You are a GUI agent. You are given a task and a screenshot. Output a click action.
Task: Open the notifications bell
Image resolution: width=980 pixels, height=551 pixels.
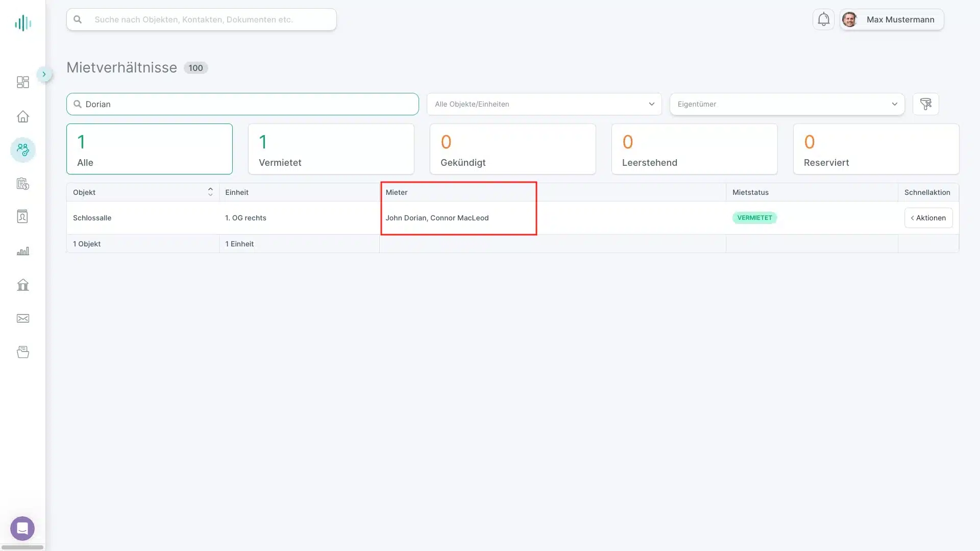[823, 19]
